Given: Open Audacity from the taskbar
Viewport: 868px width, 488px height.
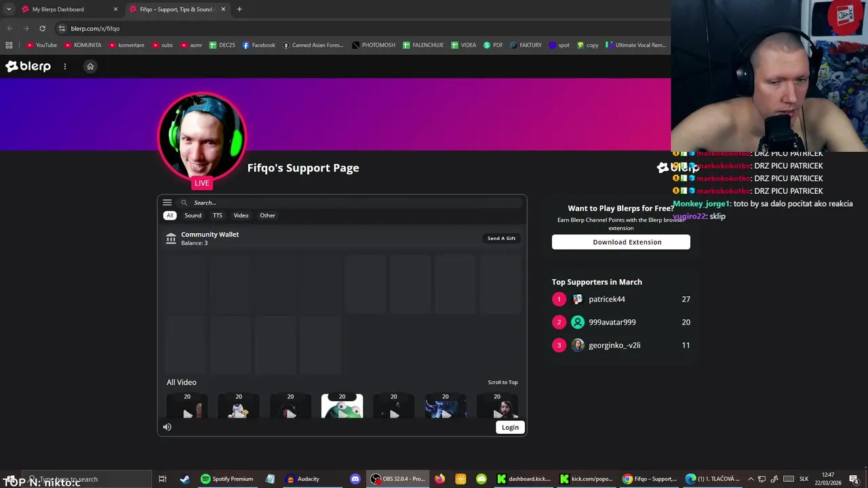Looking at the screenshot, I should tap(302, 479).
